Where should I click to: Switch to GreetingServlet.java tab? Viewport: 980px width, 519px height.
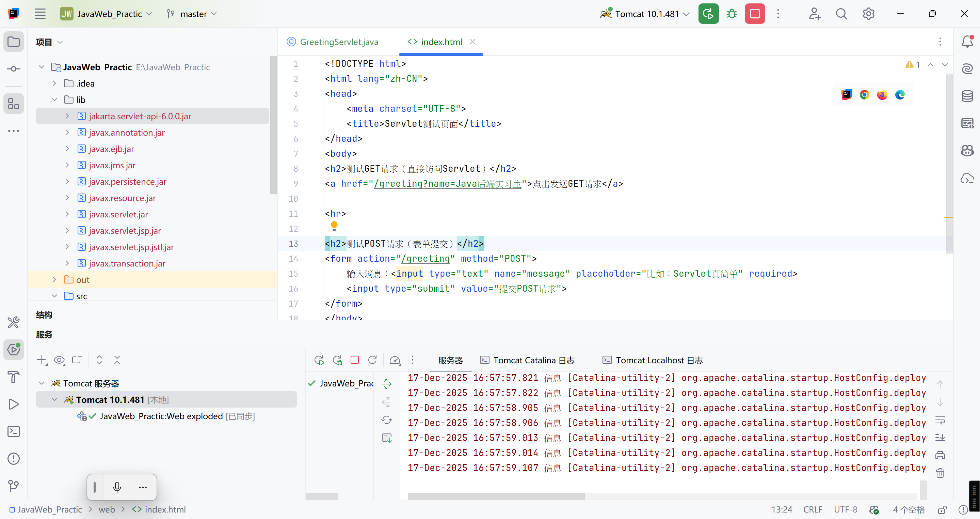pyautogui.click(x=339, y=42)
